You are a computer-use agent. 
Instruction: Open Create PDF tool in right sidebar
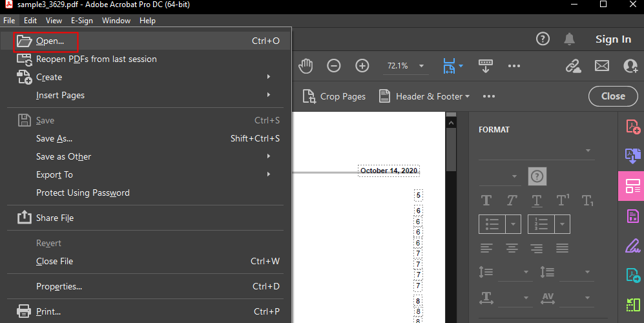[632, 127]
